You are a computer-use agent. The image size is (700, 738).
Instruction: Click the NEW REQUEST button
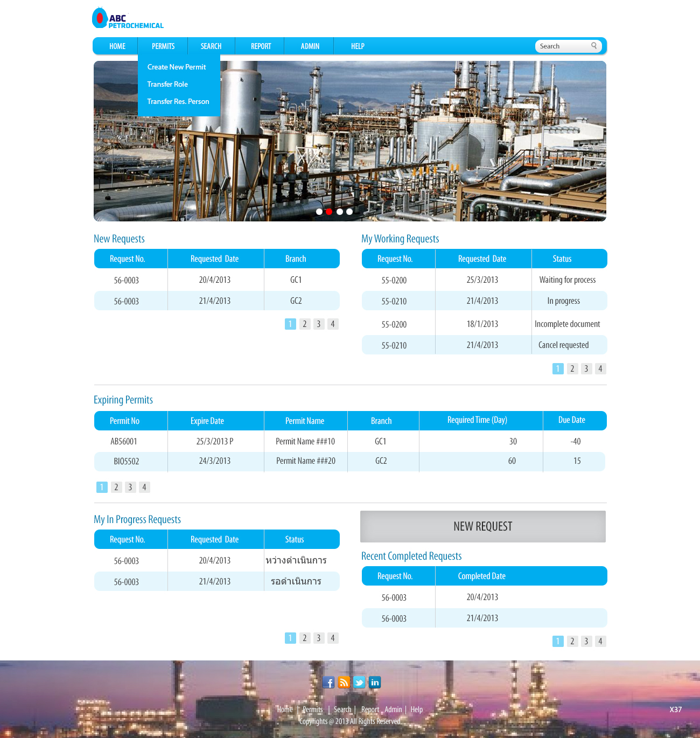482,526
